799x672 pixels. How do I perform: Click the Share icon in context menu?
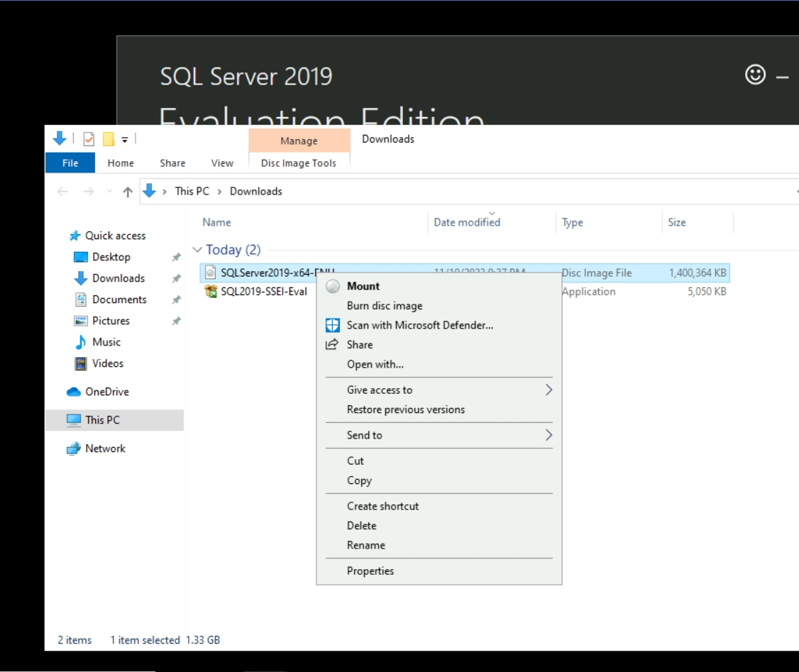coord(331,345)
